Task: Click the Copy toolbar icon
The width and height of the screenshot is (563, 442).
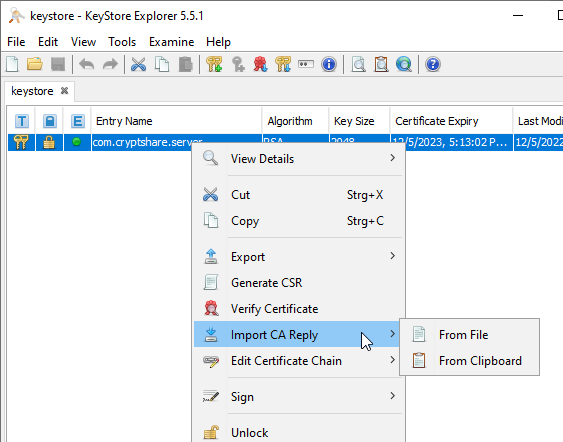Action: point(162,65)
